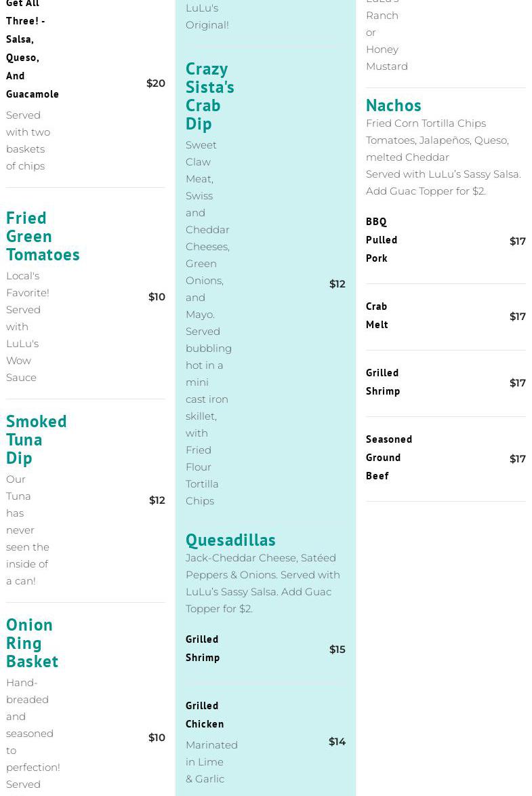Select the Crab Melt nachos item
Screen dimensions: 532x796
pyautogui.click(x=377, y=315)
